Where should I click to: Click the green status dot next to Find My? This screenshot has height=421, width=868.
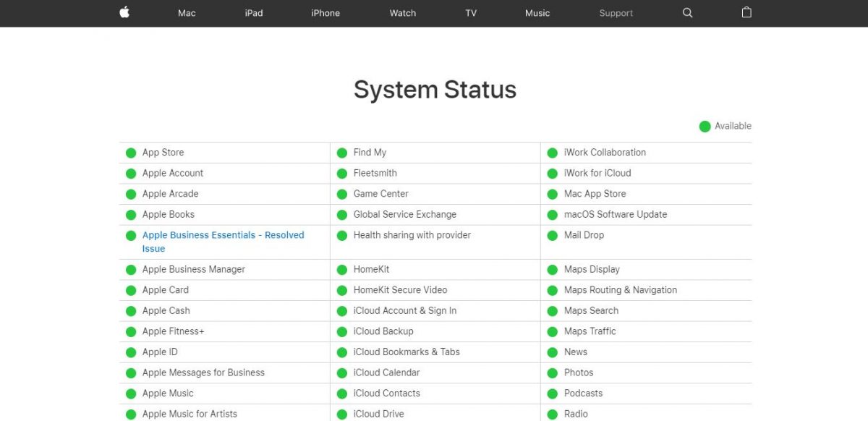coord(342,153)
